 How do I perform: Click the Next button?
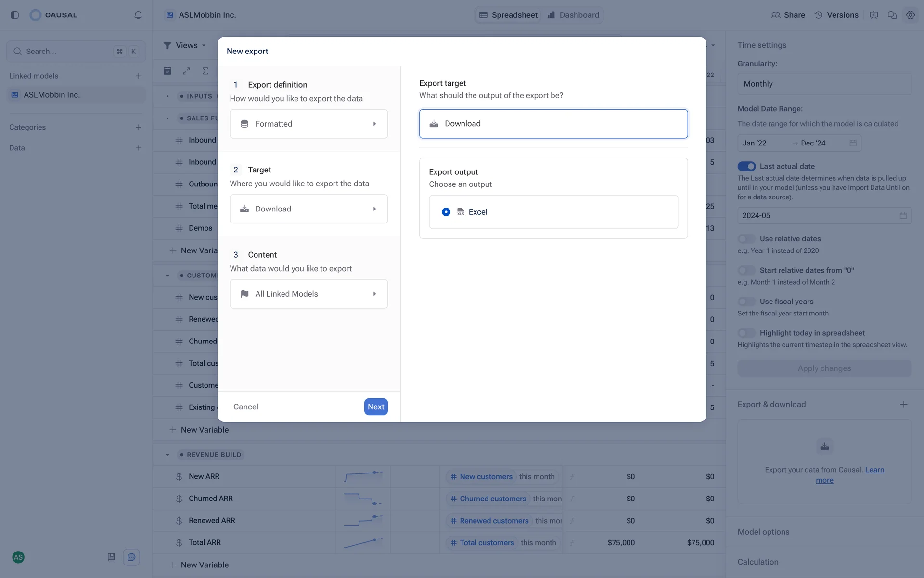375,407
